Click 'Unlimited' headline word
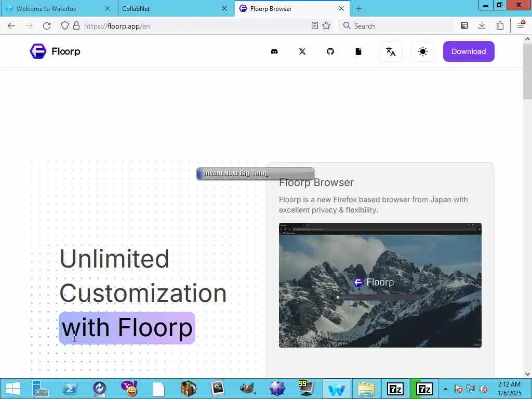The height and width of the screenshot is (399, 532). coord(114,259)
